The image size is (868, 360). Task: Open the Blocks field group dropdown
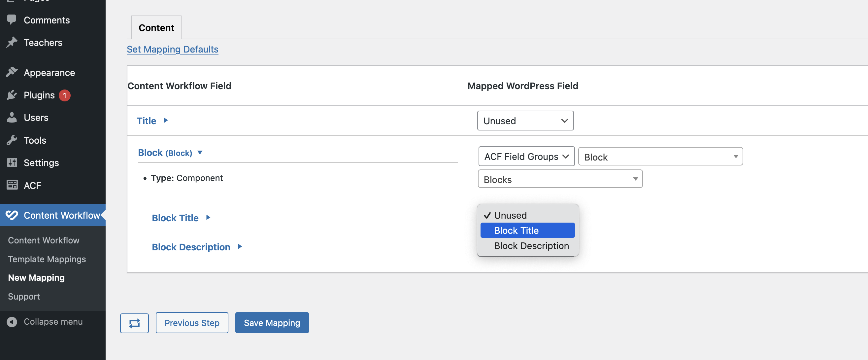[x=560, y=179]
